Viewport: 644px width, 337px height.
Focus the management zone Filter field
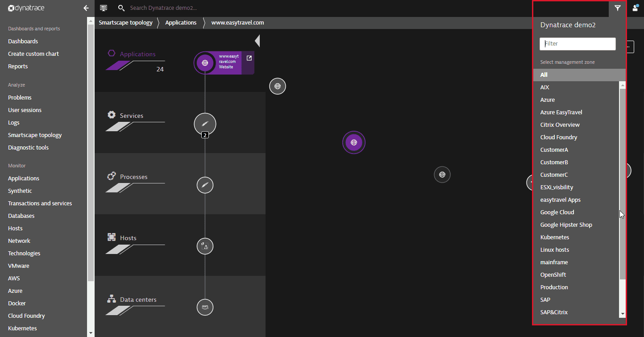tap(578, 44)
